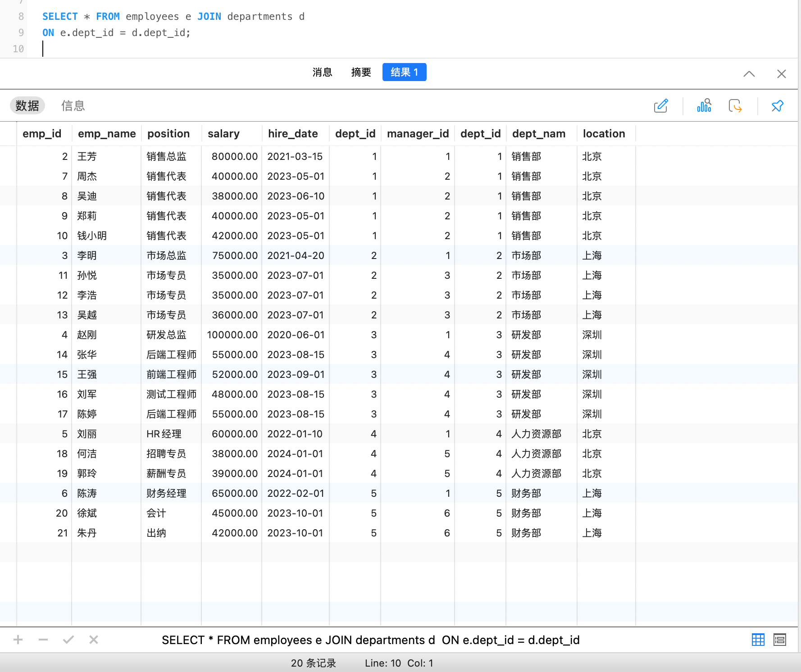Click the edit pencil icon
The height and width of the screenshot is (672, 801).
coord(661,106)
